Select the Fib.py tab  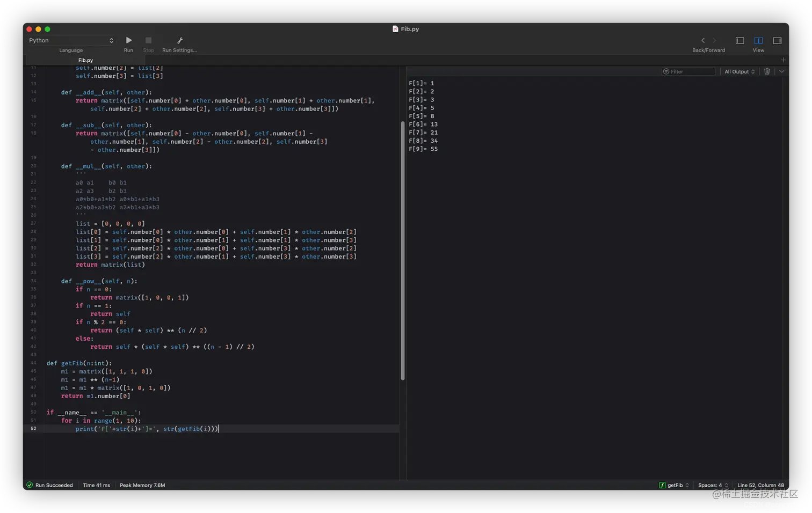tap(85, 60)
